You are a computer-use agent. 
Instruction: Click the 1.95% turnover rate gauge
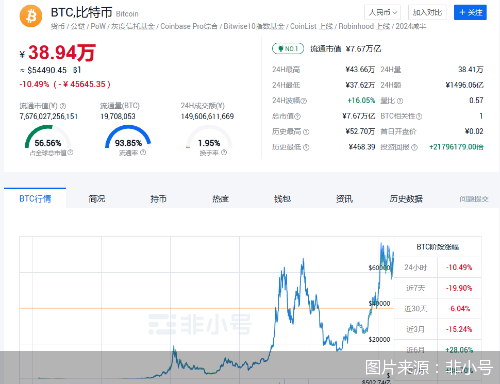pos(209,137)
